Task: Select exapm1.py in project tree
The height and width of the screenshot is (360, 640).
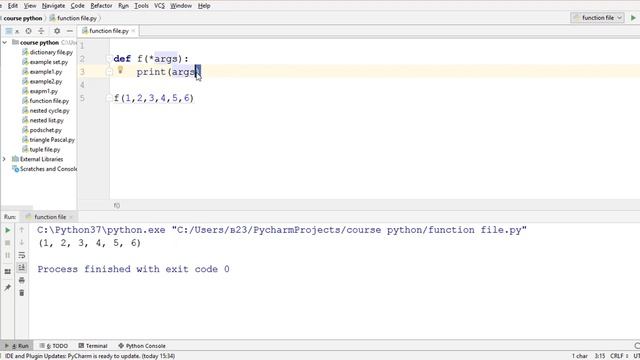Action: tap(40, 91)
